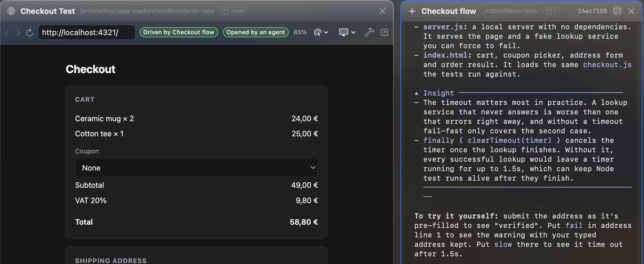Click the Opened by an agent badge
The image size is (644, 264).
click(256, 32)
